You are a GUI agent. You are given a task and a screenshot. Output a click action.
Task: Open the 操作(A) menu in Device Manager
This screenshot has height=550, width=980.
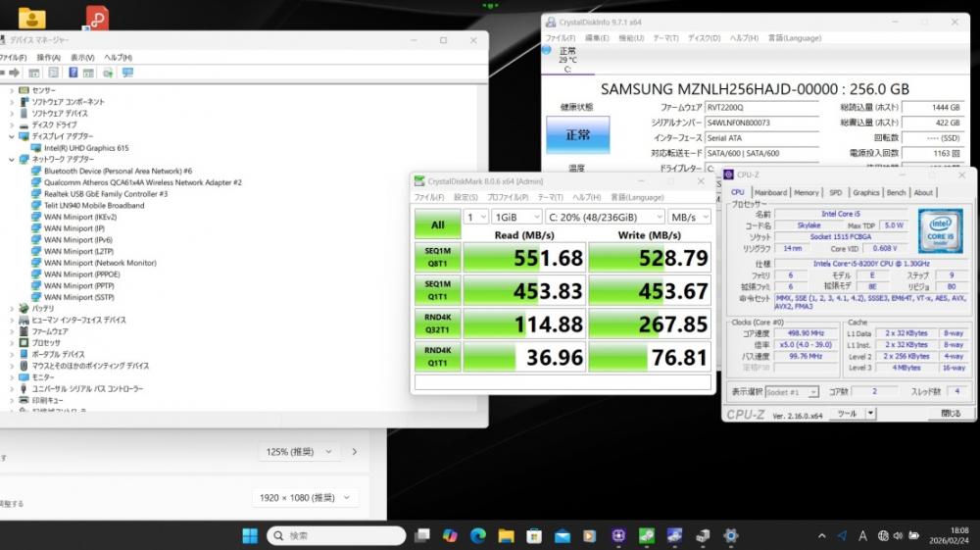[x=48, y=57]
